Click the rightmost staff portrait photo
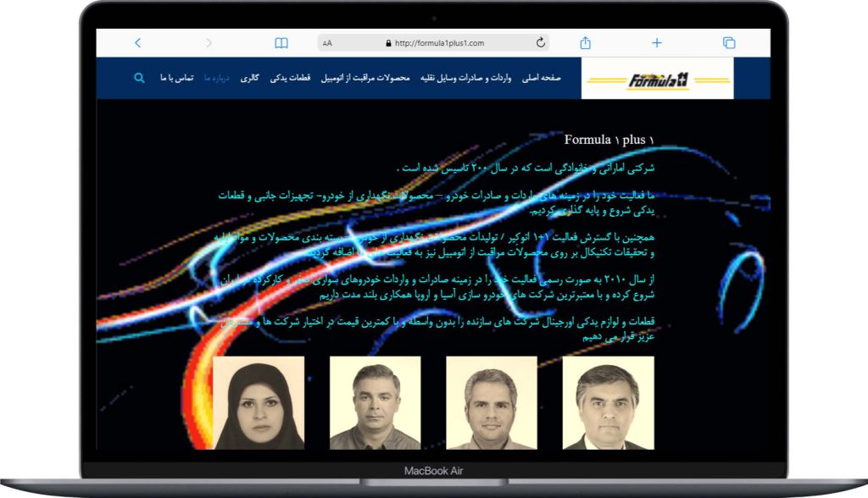This screenshot has height=498, width=868. tap(608, 402)
